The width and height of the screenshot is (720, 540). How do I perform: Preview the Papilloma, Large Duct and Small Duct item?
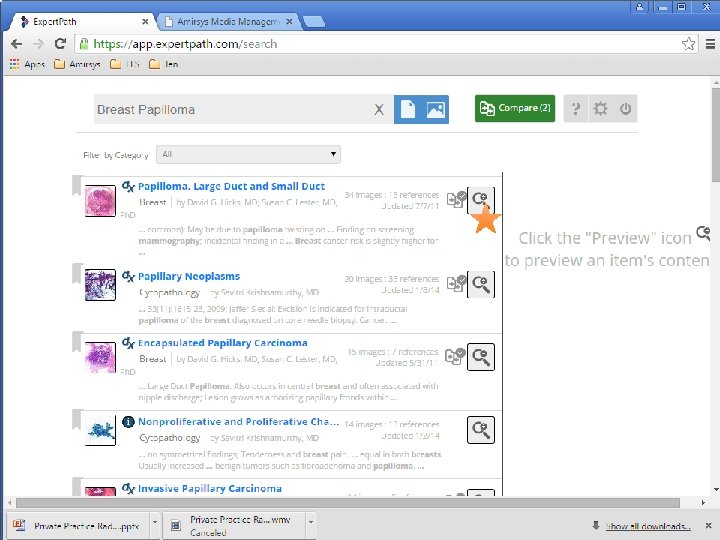click(481, 200)
